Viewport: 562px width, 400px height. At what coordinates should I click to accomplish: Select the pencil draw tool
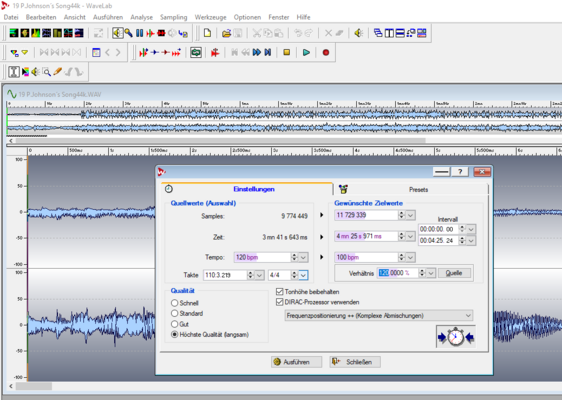coord(57,72)
